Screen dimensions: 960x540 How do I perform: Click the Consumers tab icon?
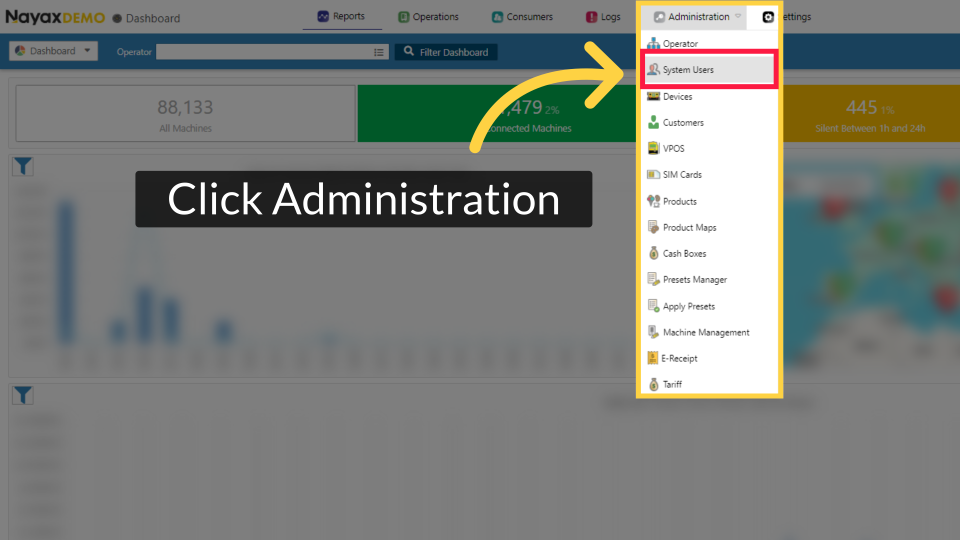497,17
